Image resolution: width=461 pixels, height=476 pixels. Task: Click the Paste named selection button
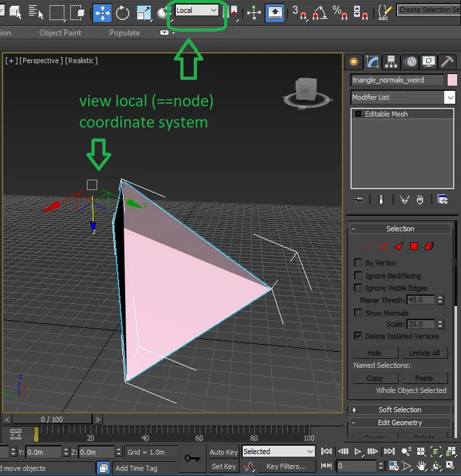pyautogui.click(x=424, y=378)
